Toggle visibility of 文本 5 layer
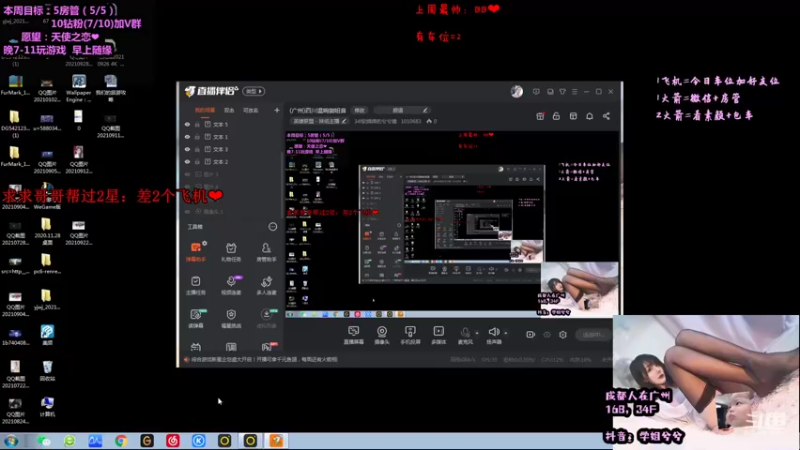The height and width of the screenshot is (450, 800). tap(187, 124)
